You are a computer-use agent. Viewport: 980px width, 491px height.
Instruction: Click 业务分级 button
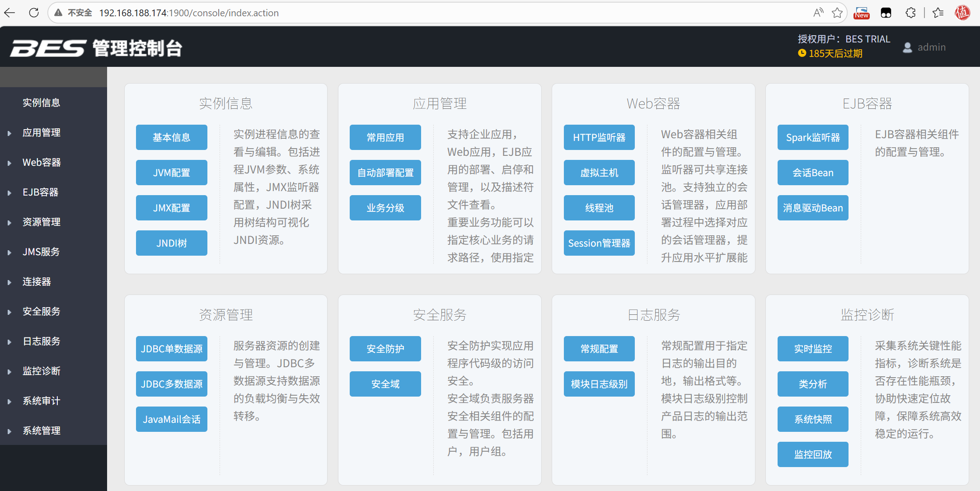[x=385, y=208]
